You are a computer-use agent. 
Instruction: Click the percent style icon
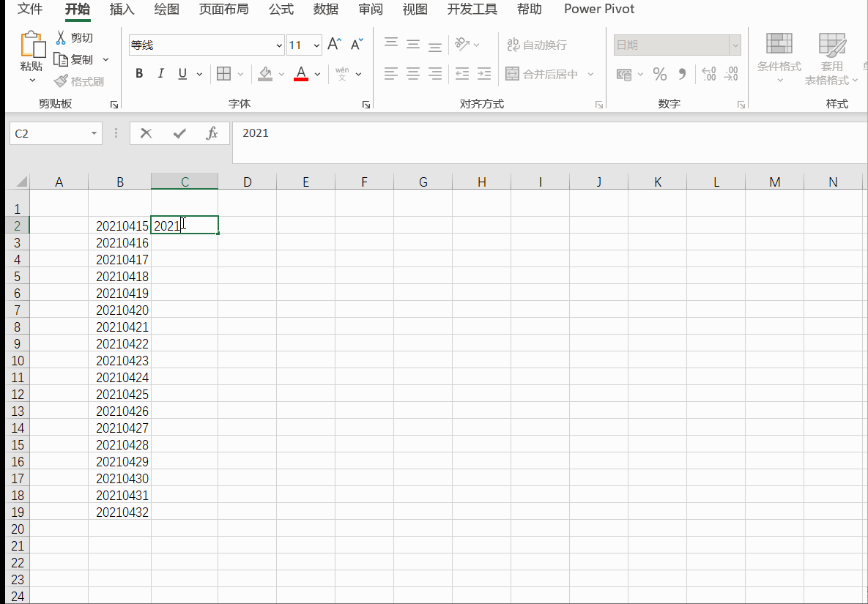pos(660,74)
